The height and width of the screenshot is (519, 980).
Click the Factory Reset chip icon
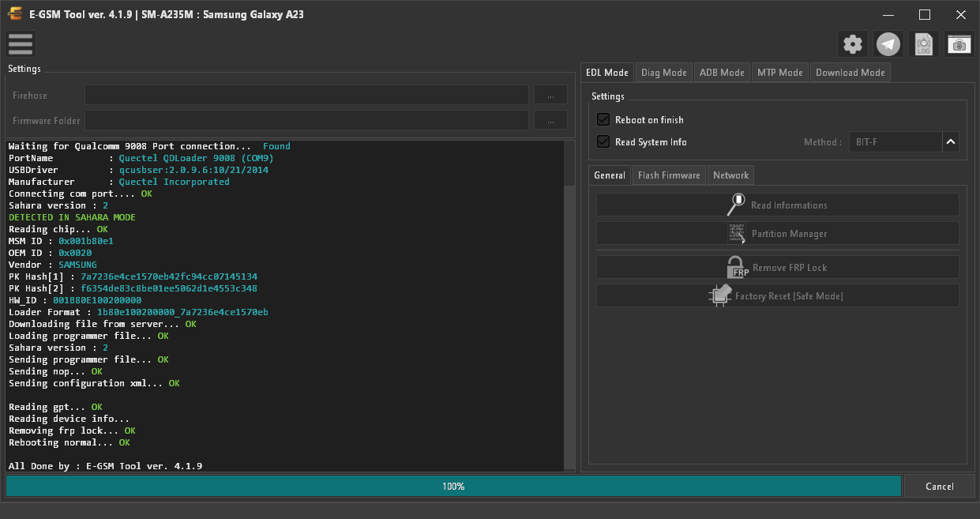point(719,295)
